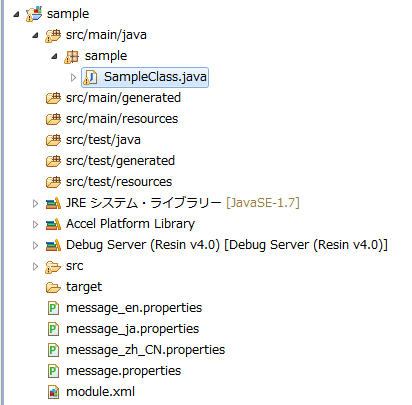Expand the Debug Server (Resin v4.0) library
This screenshot has height=405, width=412.
coord(35,246)
